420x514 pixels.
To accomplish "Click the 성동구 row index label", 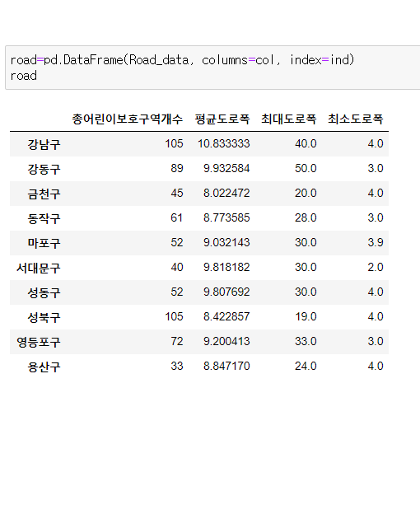I will pyautogui.click(x=44, y=292).
